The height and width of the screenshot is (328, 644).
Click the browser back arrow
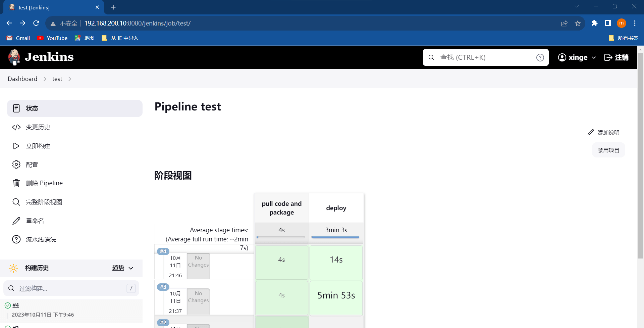[9, 23]
